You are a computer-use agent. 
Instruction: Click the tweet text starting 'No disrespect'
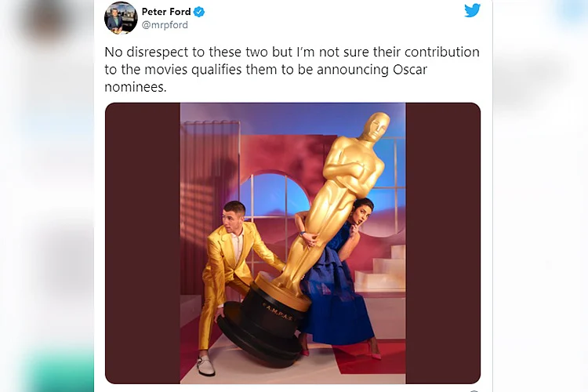(292, 70)
